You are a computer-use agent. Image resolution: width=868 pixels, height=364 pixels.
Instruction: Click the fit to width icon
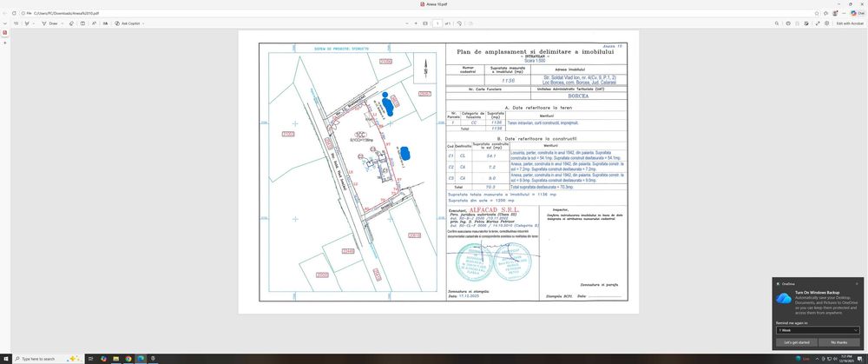tap(425, 23)
